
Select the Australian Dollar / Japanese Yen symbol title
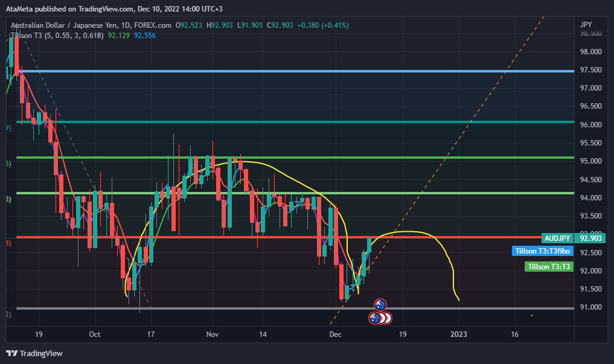91,25
